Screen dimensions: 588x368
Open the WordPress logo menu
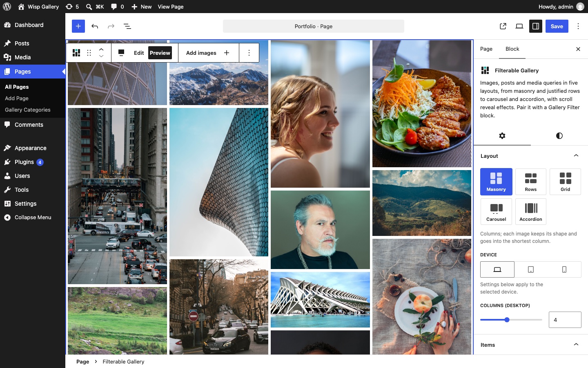click(7, 7)
